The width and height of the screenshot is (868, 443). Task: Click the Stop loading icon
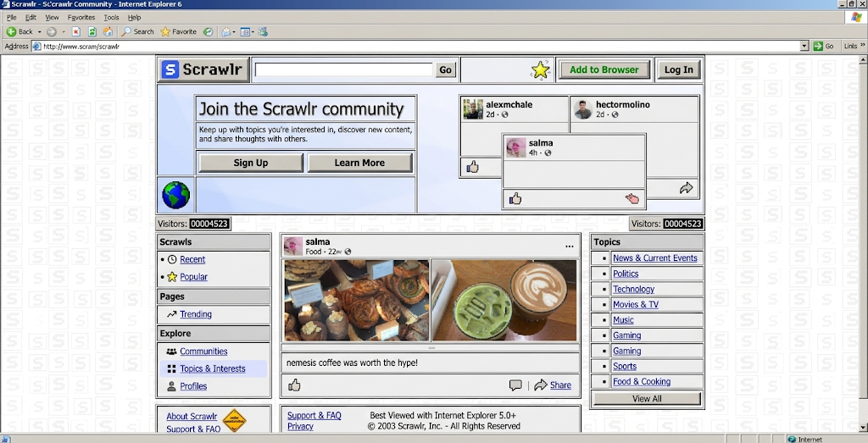pyautogui.click(x=76, y=32)
